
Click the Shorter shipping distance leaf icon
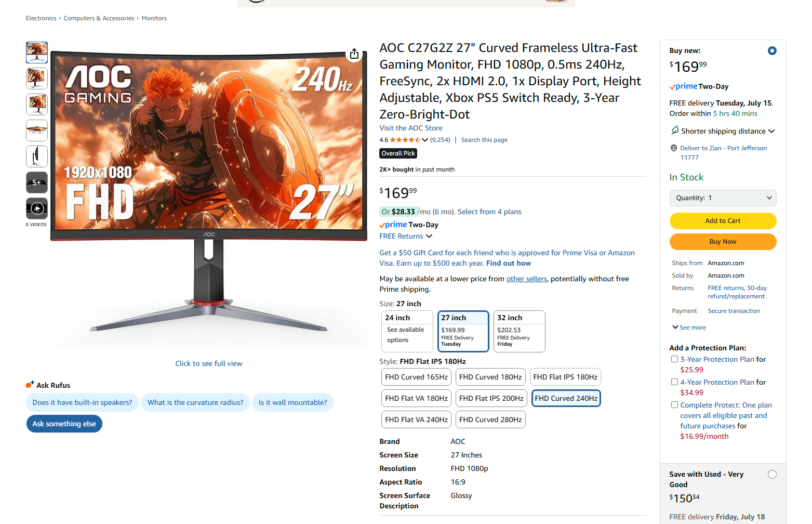click(x=675, y=130)
